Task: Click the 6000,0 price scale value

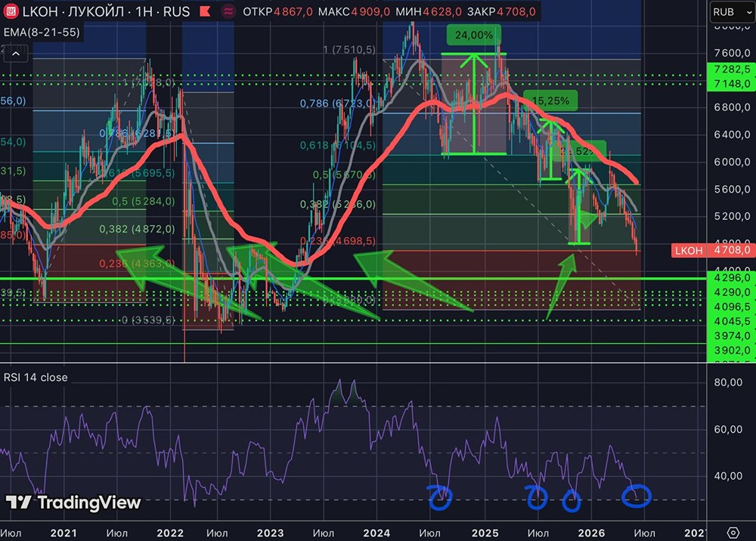Action: (x=732, y=162)
